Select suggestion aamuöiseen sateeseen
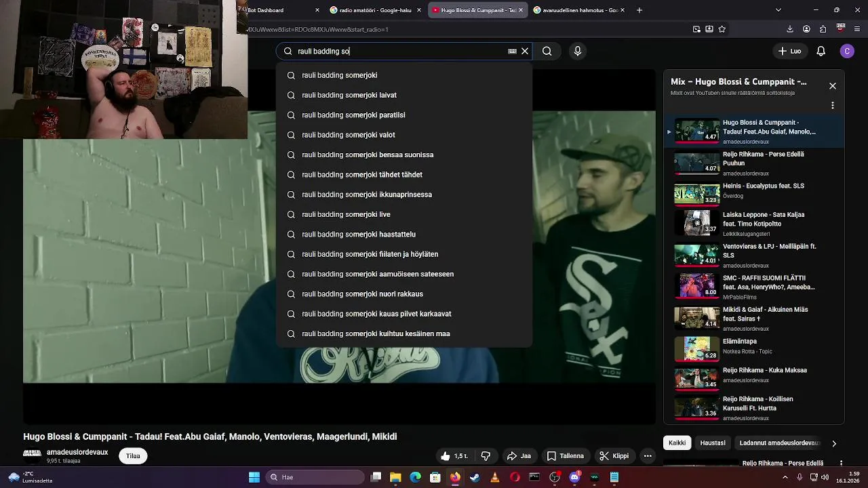This screenshot has width=868, height=488. (x=404, y=274)
